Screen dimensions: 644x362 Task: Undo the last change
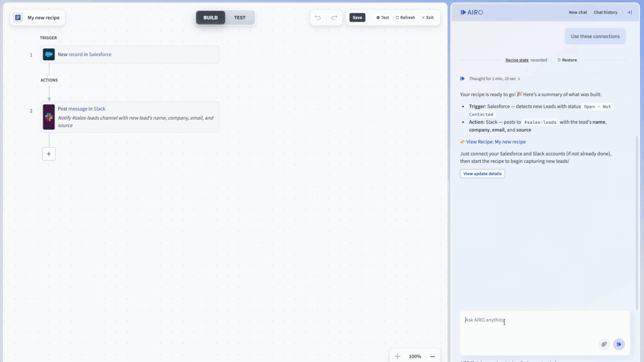pos(318,18)
